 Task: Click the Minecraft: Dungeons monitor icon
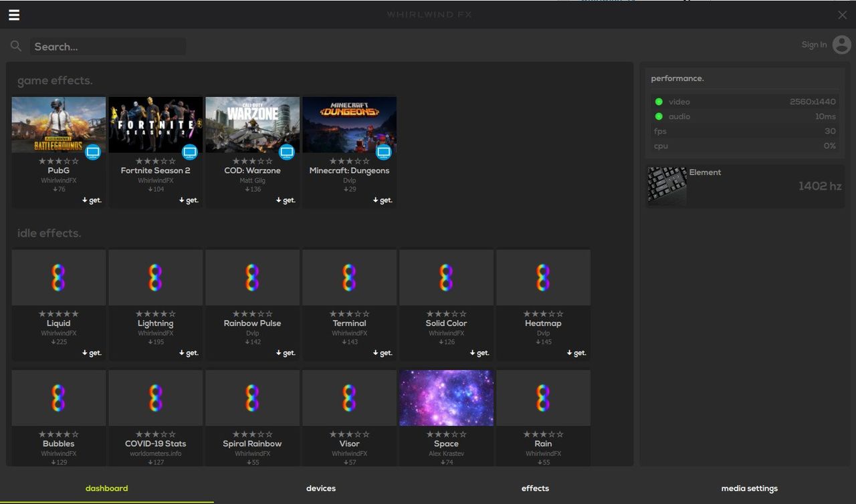point(384,152)
